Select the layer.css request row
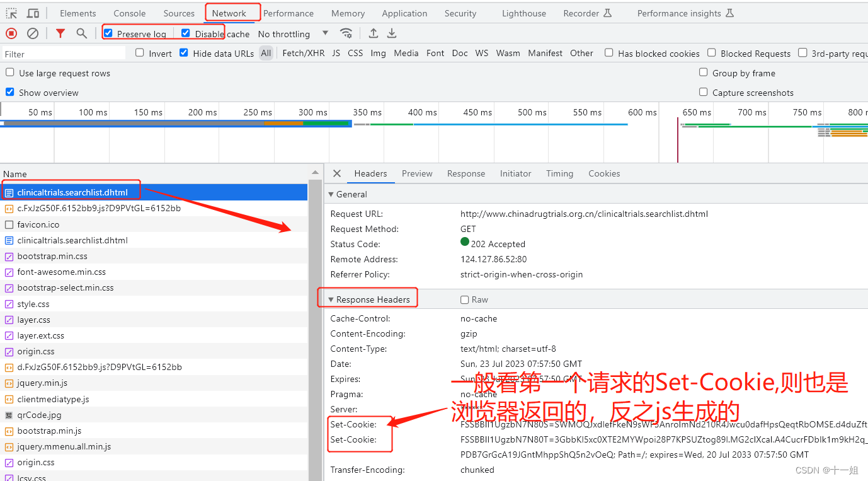The height and width of the screenshot is (481, 868). pyautogui.click(x=154, y=320)
